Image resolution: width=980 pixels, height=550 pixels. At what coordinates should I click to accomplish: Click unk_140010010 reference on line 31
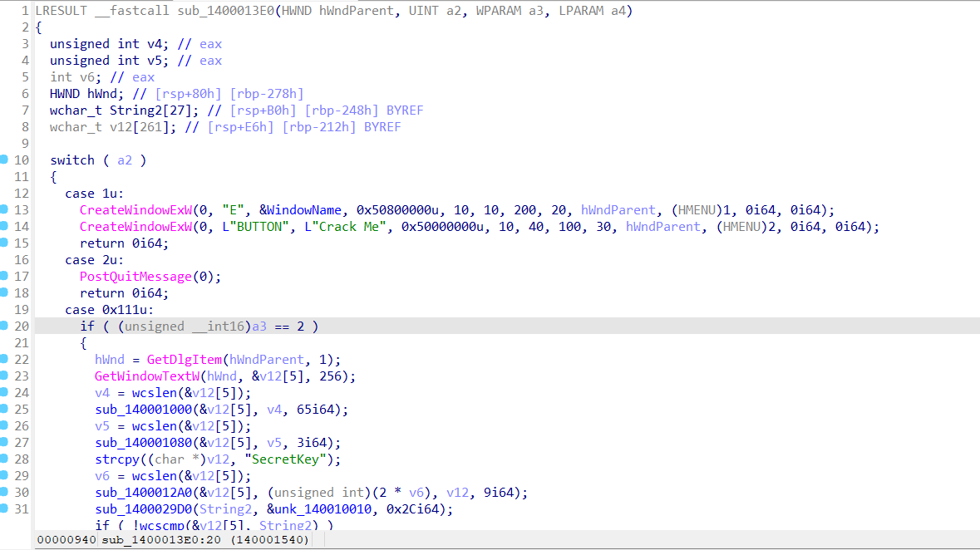[323, 508]
